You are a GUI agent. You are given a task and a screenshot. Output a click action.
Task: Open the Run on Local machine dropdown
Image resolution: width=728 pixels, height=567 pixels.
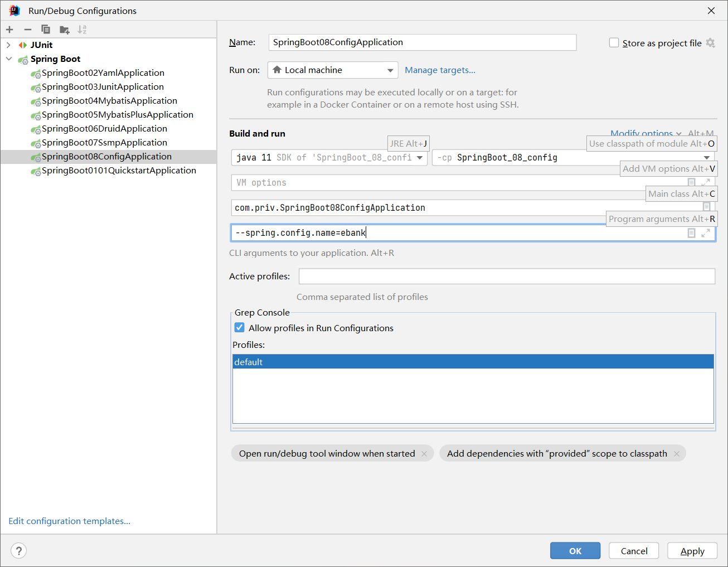pos(333,70)
